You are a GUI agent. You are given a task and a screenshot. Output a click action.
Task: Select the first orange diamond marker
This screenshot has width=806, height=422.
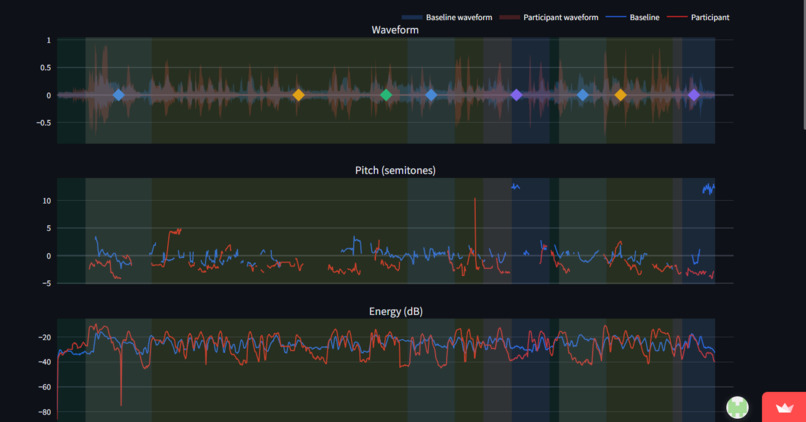point(299,95)
